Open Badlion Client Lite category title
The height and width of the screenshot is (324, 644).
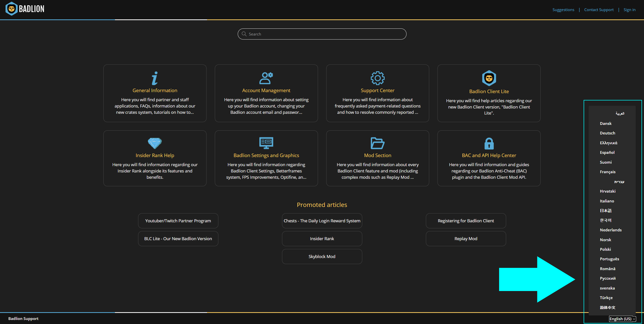point(489,91)
